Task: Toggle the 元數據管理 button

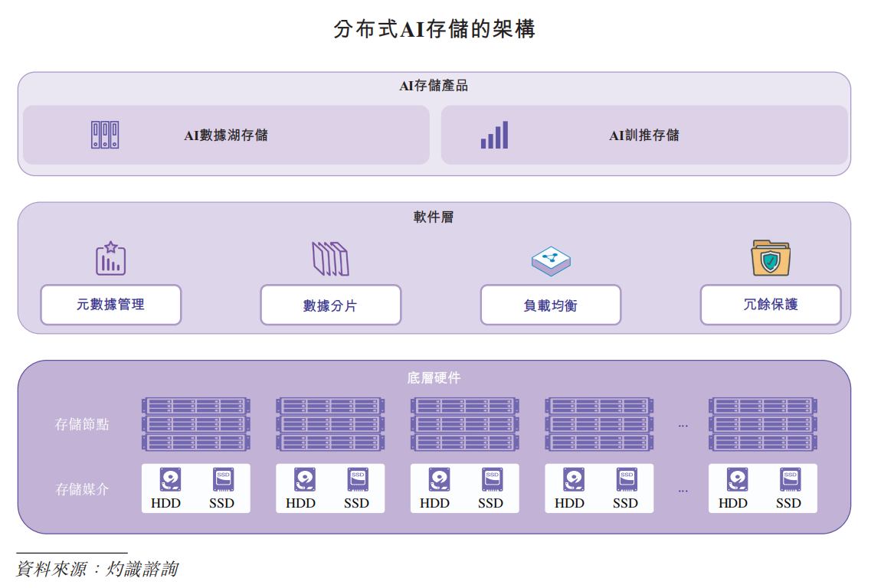Action: [x=110, y=305]
